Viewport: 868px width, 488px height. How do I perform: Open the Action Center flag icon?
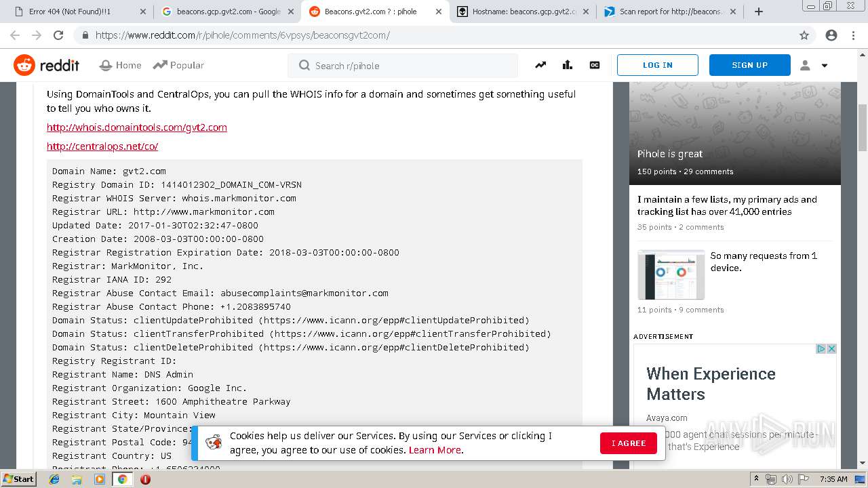pos(803,479)
